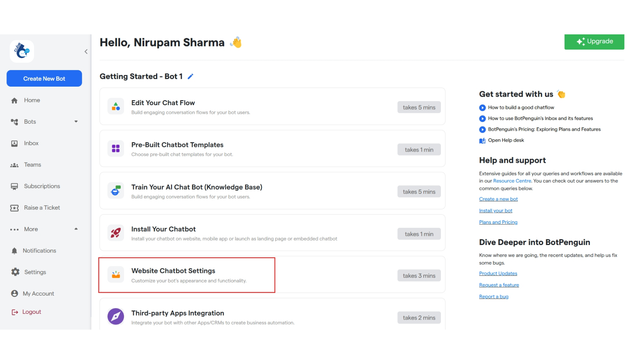Click the Edit Your Chat Flow shapes icon
This screenshot has width=629, height=364.
tap(116, 107)
